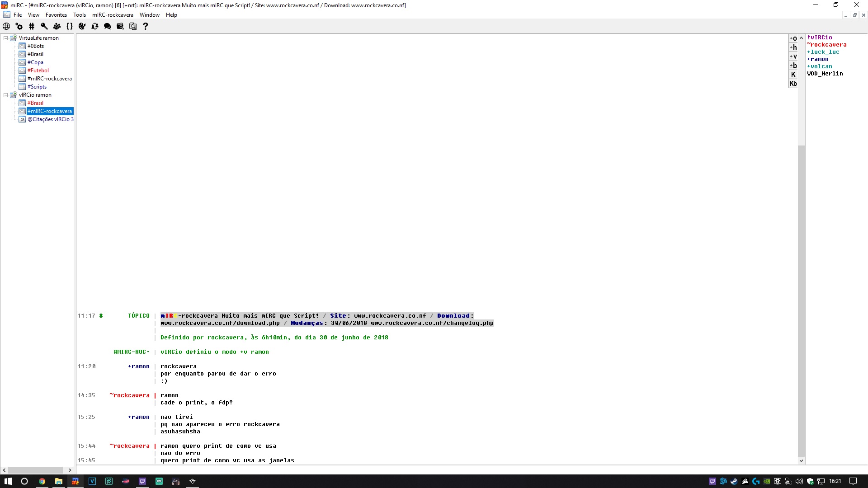Select vIRCio in the nick list
This screenshot has height=488, width=868.
(820, 38)
